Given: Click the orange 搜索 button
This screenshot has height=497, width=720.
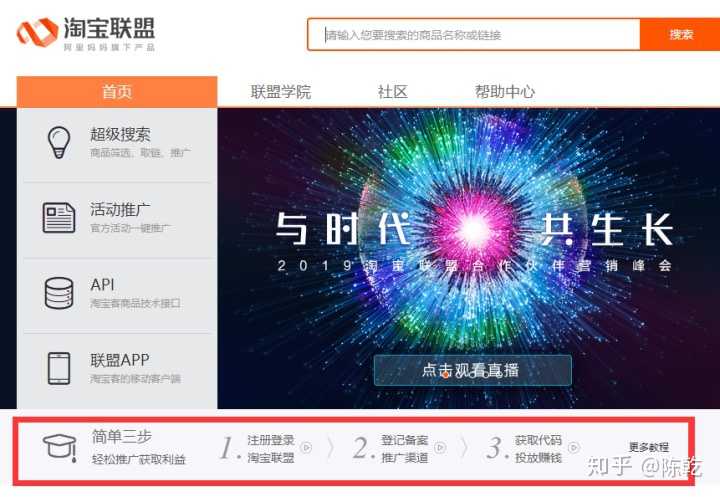Looking at the screenshot, I should click(x=680, y=34).
